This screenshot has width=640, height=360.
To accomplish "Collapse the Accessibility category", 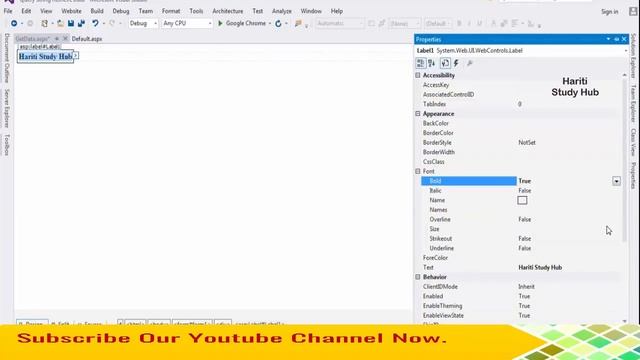I will coord(418,76).
